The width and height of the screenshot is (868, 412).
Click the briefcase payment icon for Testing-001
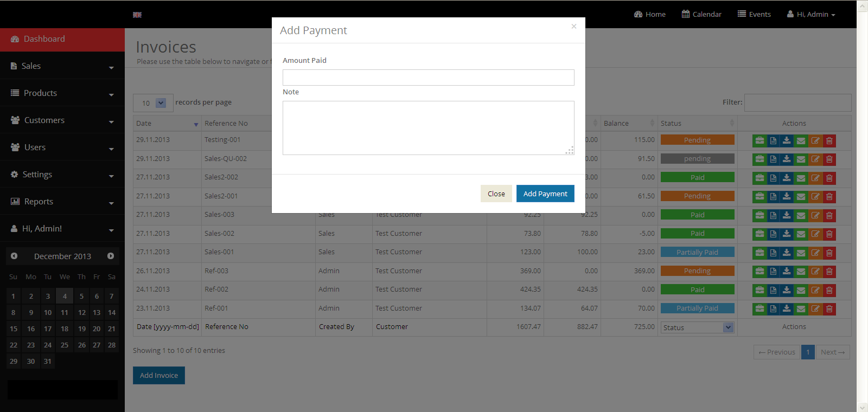tap(759, 140)
